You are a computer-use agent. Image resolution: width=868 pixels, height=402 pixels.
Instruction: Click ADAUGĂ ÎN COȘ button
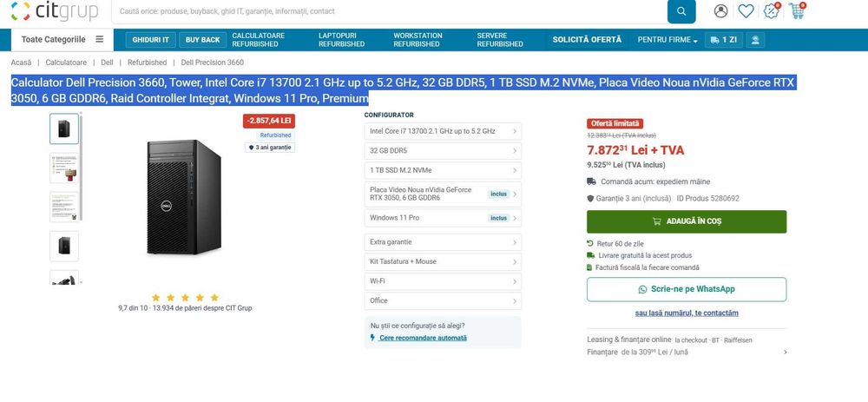point(687,221)
